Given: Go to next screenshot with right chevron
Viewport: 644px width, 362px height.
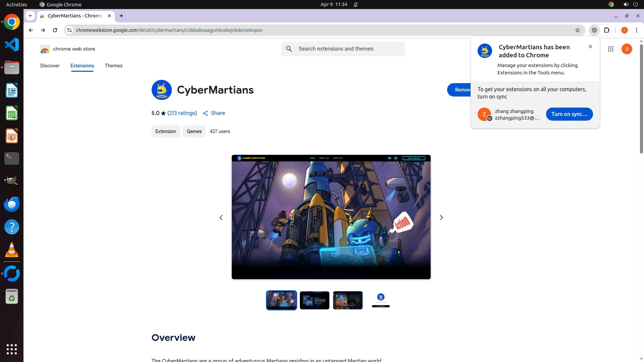Looking at the screenshot, I should click(x=441, y=218).
